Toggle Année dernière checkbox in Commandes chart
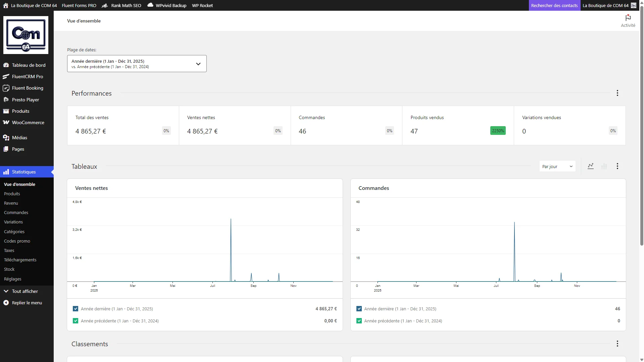This screenshot has height=362, width=644. 359,309
